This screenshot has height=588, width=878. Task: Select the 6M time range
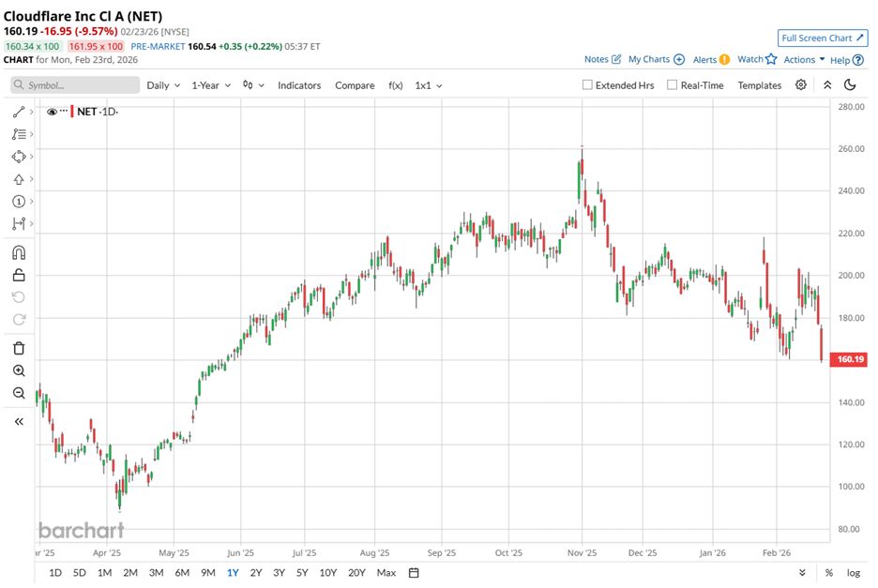coord(181,572)
